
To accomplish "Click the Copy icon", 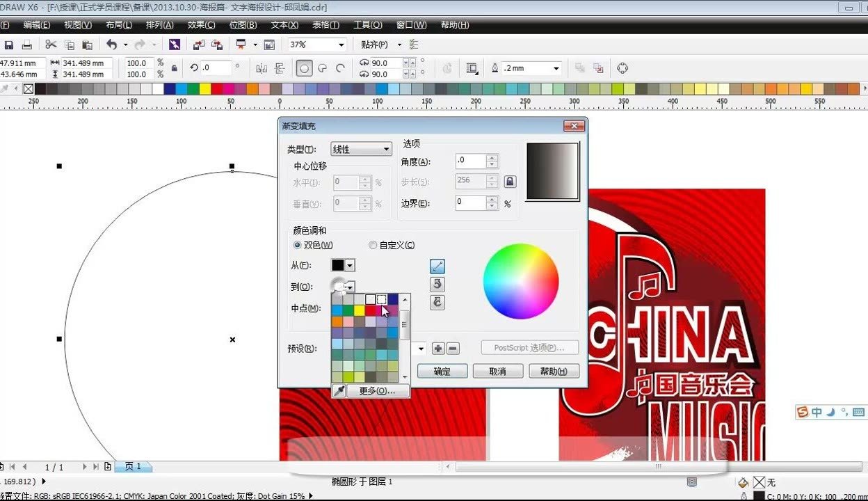I will [x=69, y=45].
